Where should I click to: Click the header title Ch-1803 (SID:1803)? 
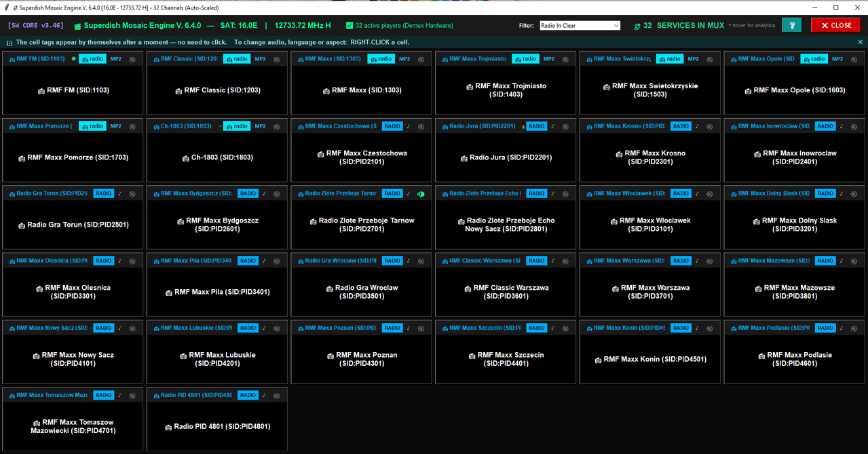(186, 126)
